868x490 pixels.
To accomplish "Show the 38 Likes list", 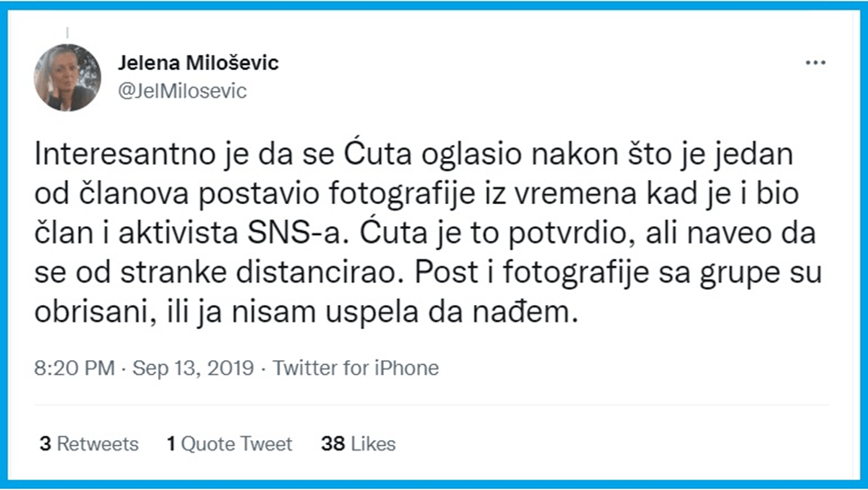I will [358, 444].
